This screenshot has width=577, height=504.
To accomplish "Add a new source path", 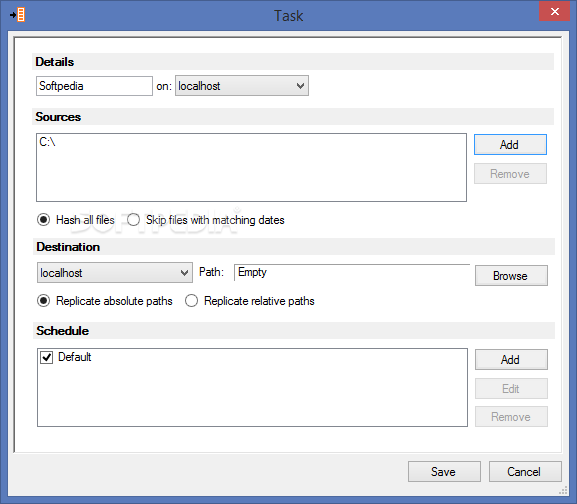I will 510,145.
